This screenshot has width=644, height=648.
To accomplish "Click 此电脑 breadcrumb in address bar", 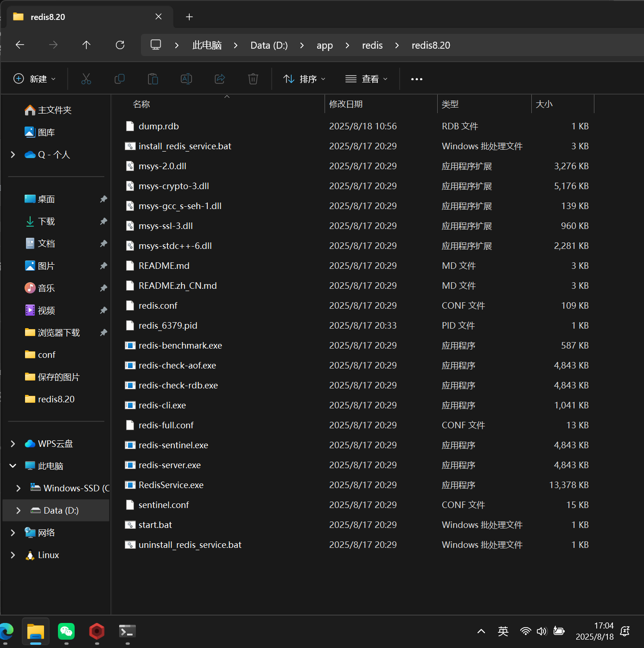I will (x=207, y=45).
